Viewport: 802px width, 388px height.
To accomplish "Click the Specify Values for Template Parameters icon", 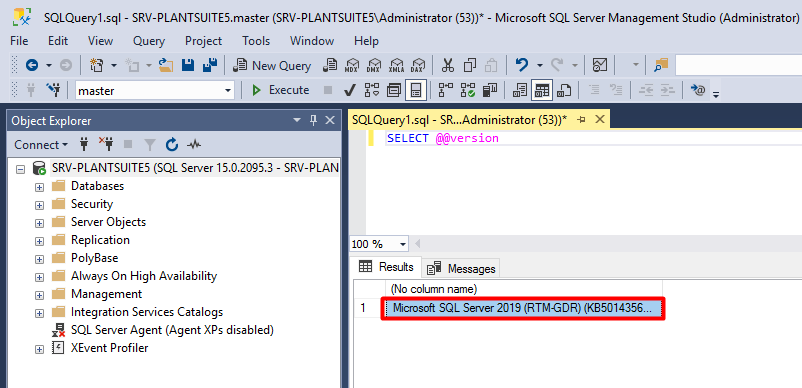I will [698, 90].
